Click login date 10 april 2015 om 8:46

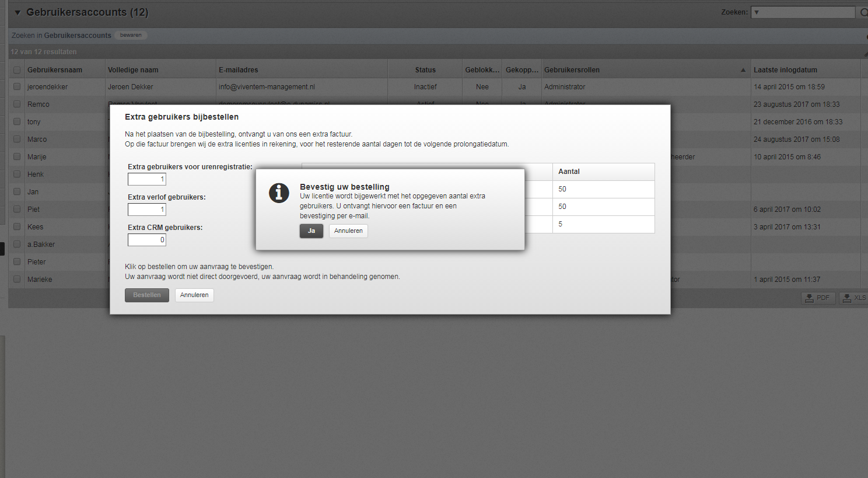click(787, 157)
